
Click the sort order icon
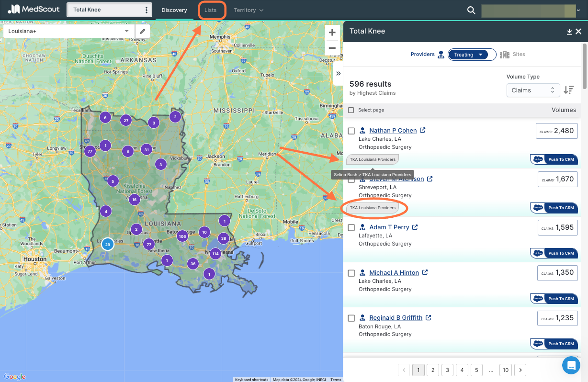pyautogui.click(x=569, y=90)
